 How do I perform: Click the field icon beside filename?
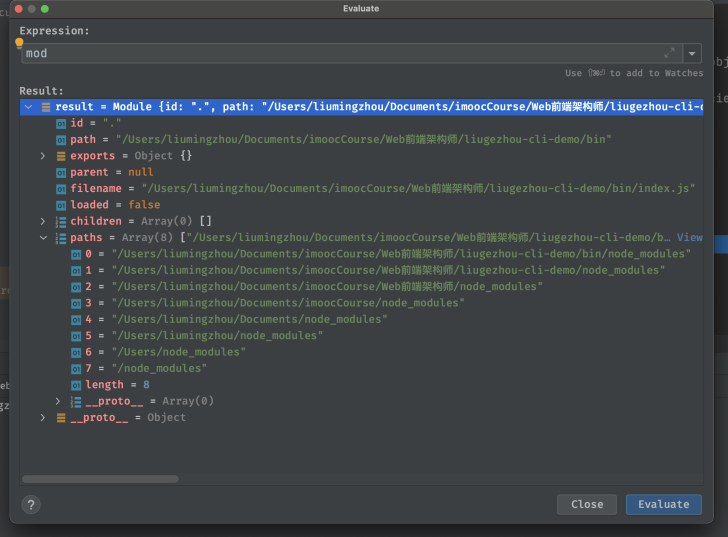[x=61, y=189]
